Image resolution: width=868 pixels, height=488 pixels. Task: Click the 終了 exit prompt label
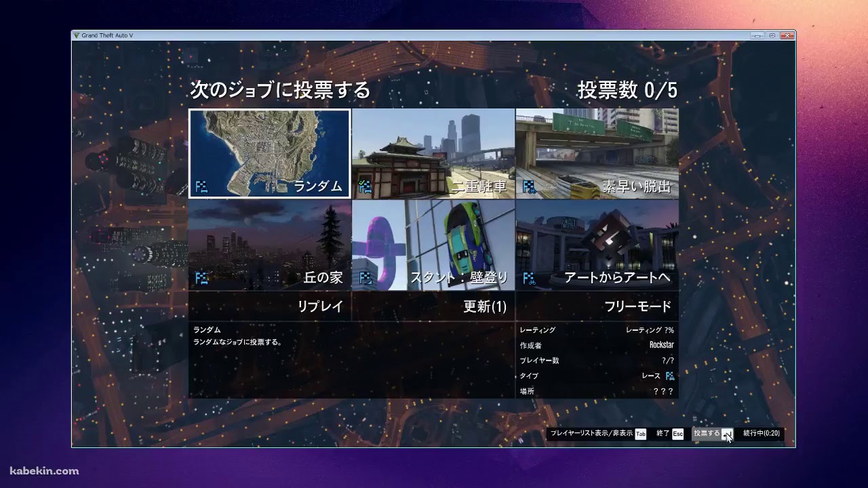click(663, 433)
